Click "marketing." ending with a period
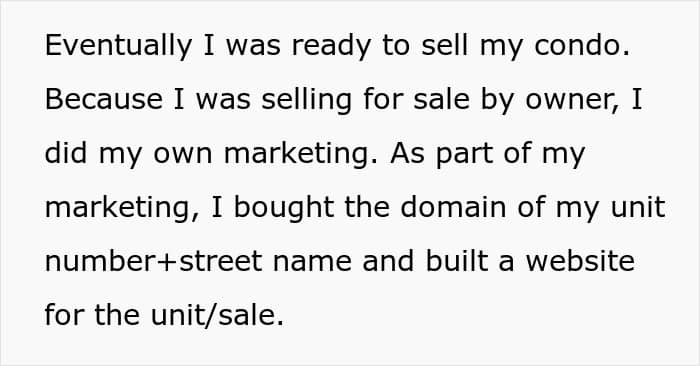700x366 pixels. [301, 154]
